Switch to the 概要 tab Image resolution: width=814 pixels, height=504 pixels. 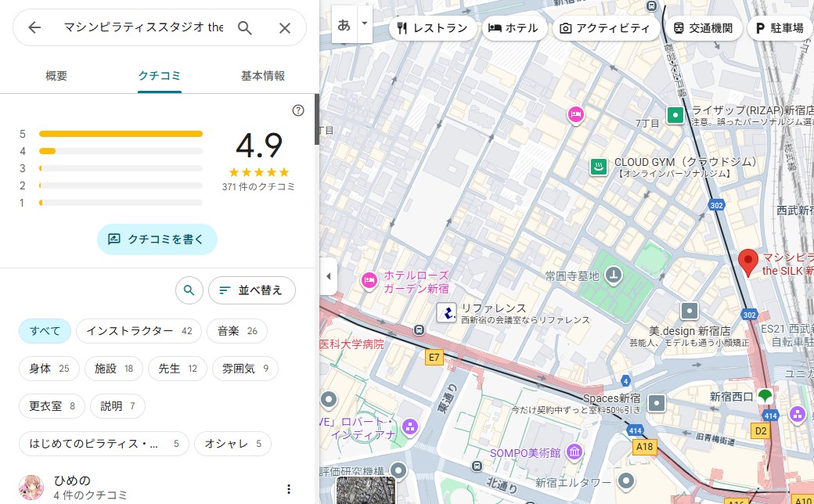[x=56, y=76]
